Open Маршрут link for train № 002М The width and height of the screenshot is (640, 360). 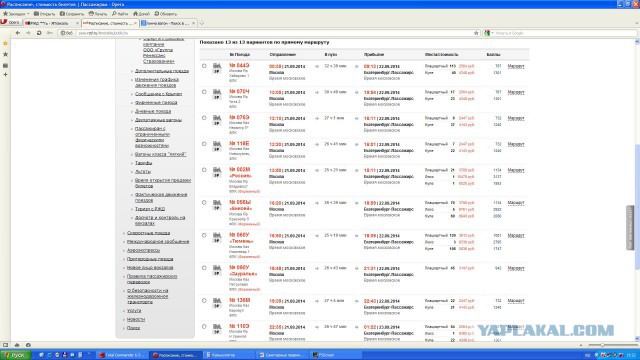(x=516, y=170)
